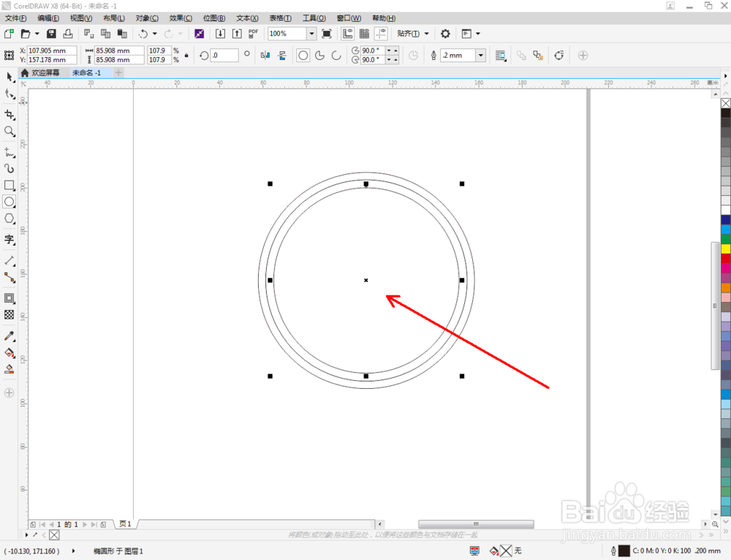Open Options with the gear icon
Screen dimensions: 731x560
pyautogui.click(x=445, y=34)
